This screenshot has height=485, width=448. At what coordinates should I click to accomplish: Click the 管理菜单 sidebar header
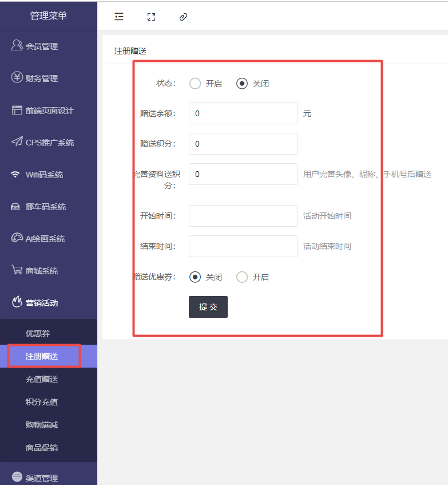click(49, 16)
